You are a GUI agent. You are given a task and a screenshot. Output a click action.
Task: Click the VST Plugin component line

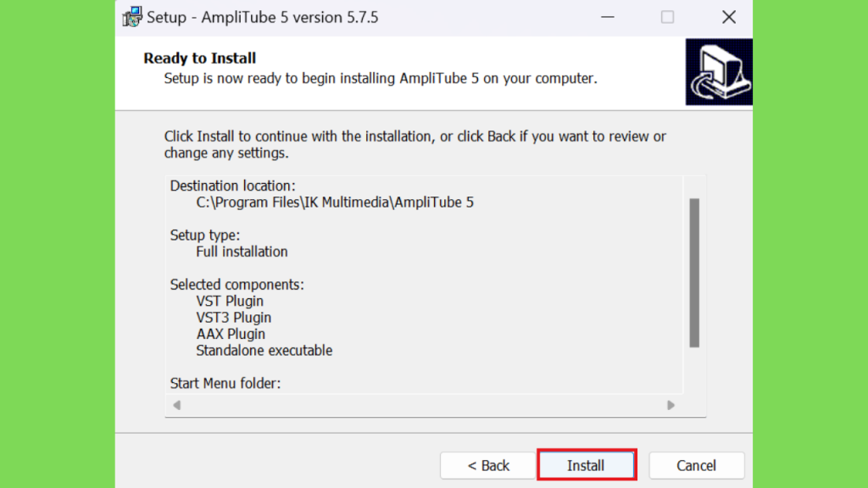coord(230,301)
